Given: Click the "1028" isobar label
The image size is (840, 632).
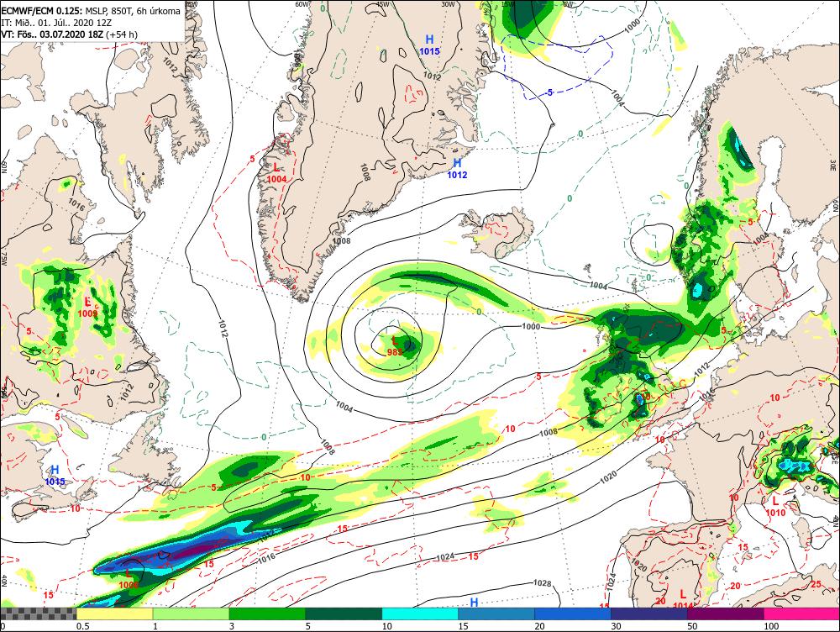Looking at the screenshot, I should click(543, 582).
